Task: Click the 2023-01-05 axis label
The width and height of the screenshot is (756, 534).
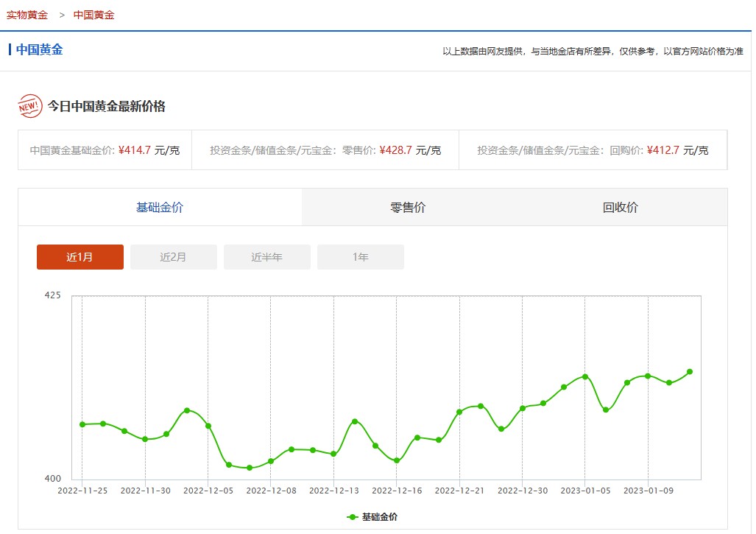Action: click(x=585, y=491)
